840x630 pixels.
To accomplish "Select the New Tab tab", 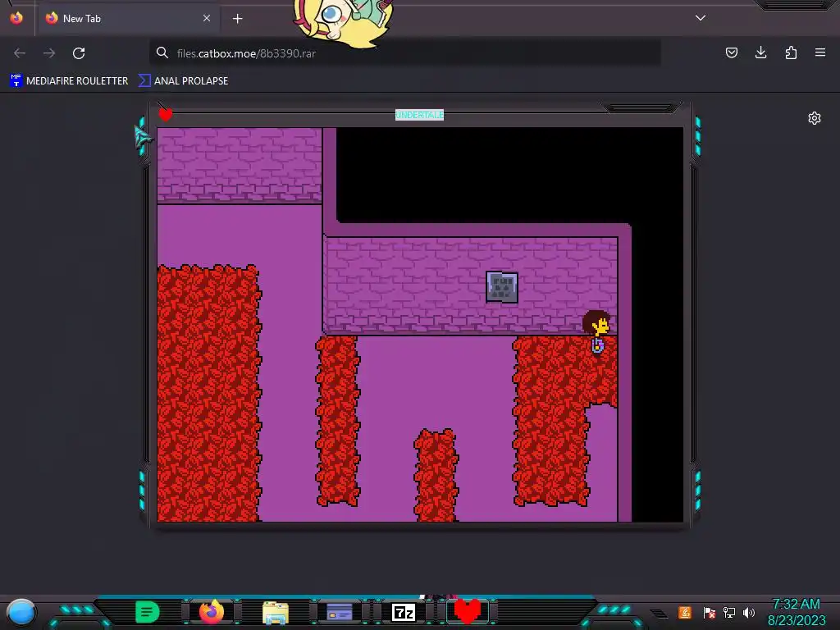I will coord(128,18).
